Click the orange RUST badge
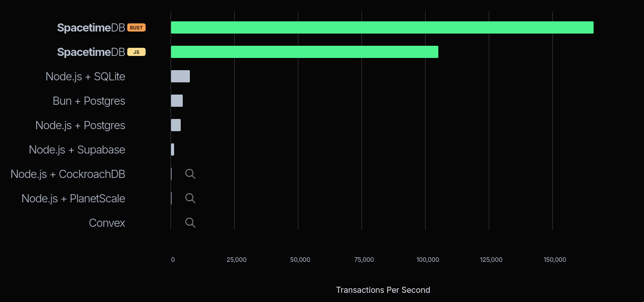The height and width of the screenshot is (302, 644). [136, 27]
